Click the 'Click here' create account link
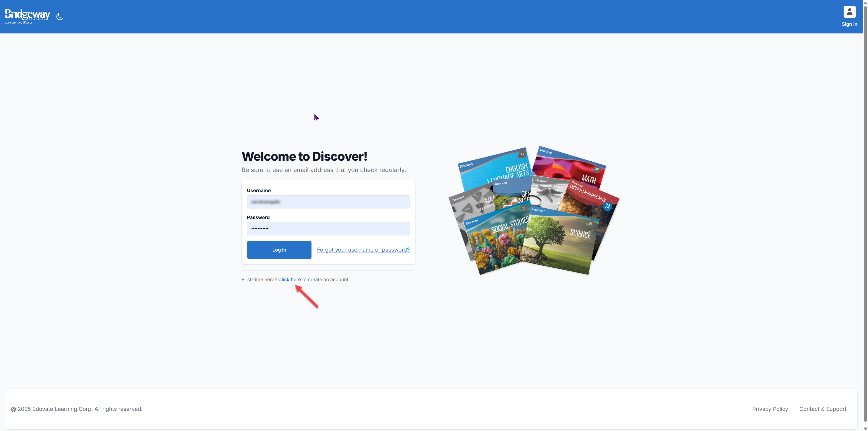This screenshot has width=868, height=431. (x=289, y=279)
